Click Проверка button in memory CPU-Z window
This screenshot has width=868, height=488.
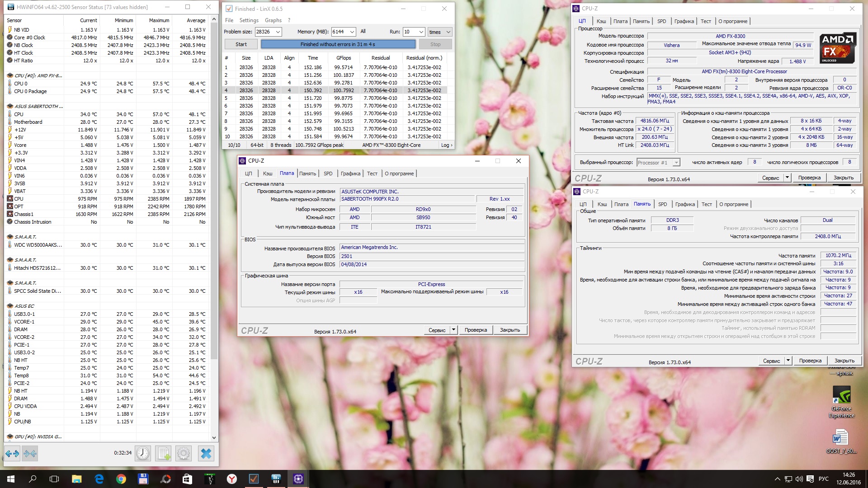click(810, 361)
